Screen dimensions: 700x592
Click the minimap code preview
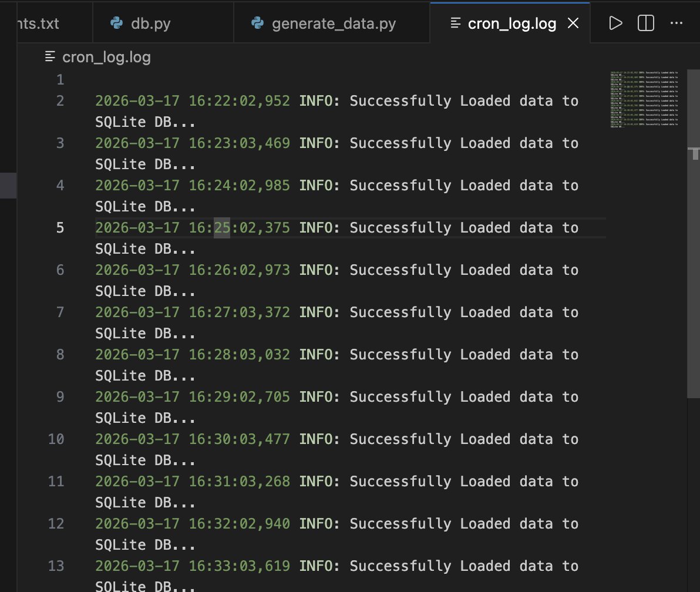point(644,99)
